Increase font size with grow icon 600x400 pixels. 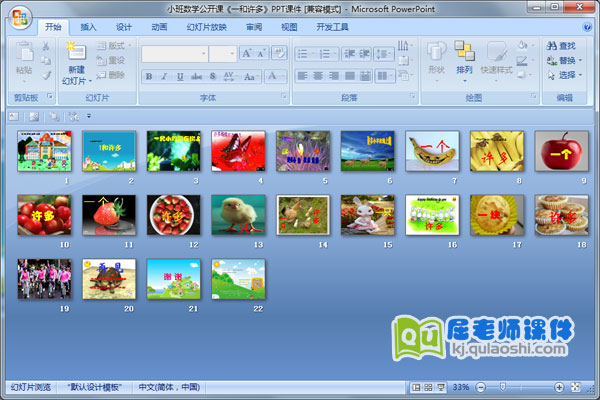click(x=247, y=54)
